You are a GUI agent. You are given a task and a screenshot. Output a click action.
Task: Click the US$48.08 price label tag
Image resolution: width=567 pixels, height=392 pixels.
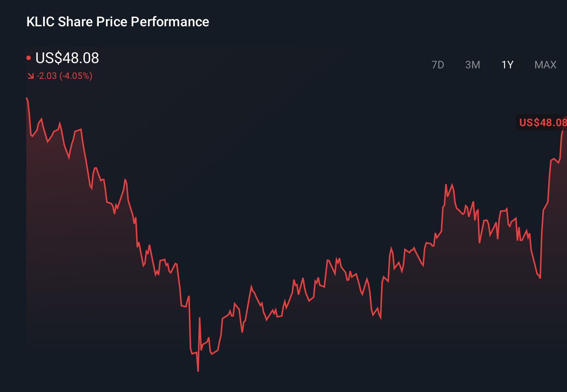coord(542,122)
